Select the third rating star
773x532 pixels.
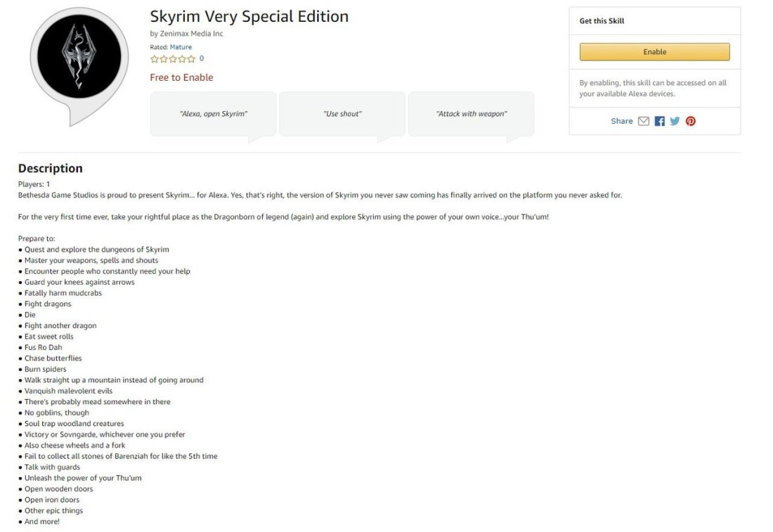point(173,59)
